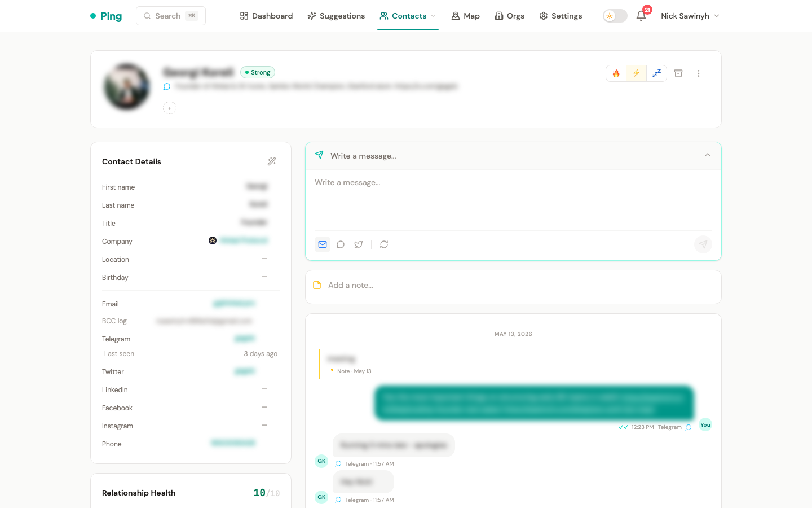Viewport: 812px width, 508px height.
Task: Switch to the Orgs tab
Action: click(x=509, y=16)
